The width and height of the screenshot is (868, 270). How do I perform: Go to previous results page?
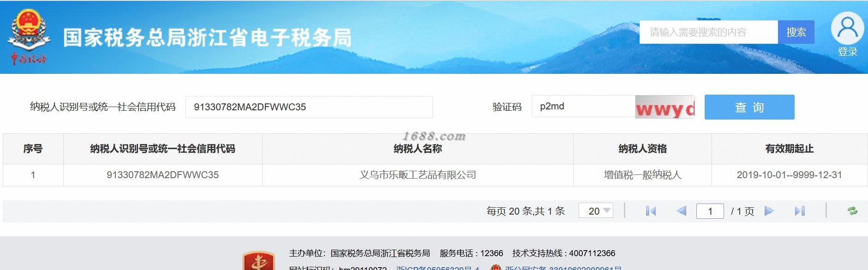[681, 211]
